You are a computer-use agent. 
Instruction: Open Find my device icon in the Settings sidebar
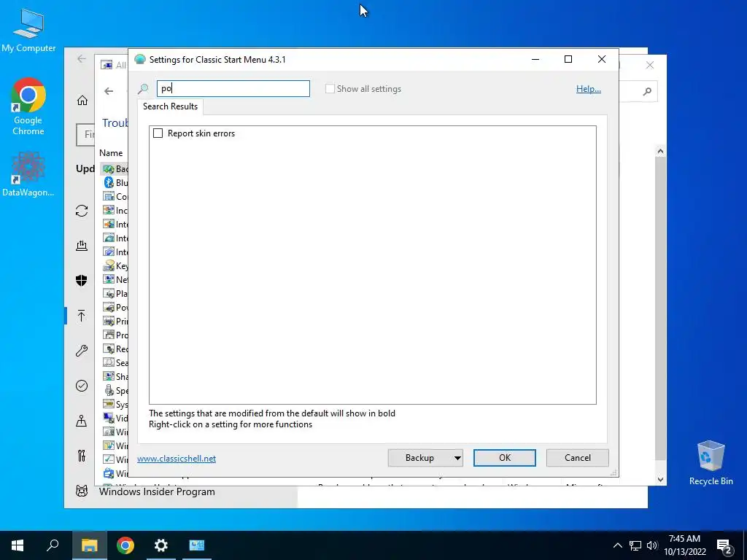pos(82,421)
